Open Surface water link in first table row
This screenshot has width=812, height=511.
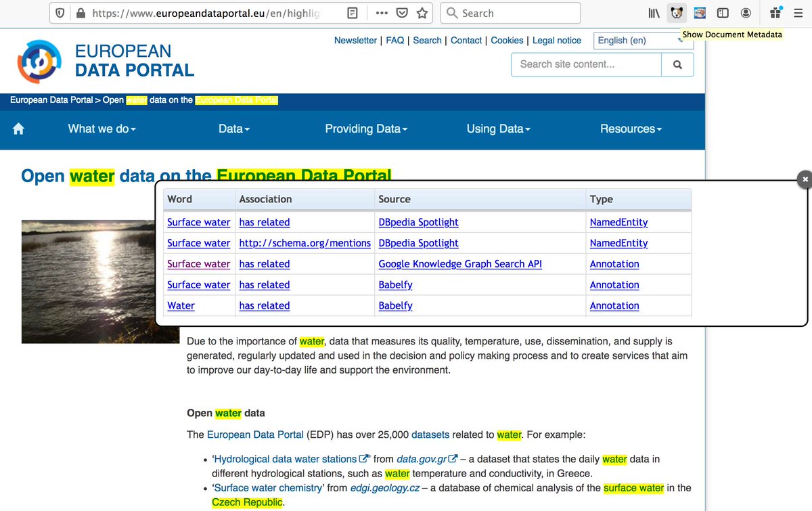pos(199,222)
